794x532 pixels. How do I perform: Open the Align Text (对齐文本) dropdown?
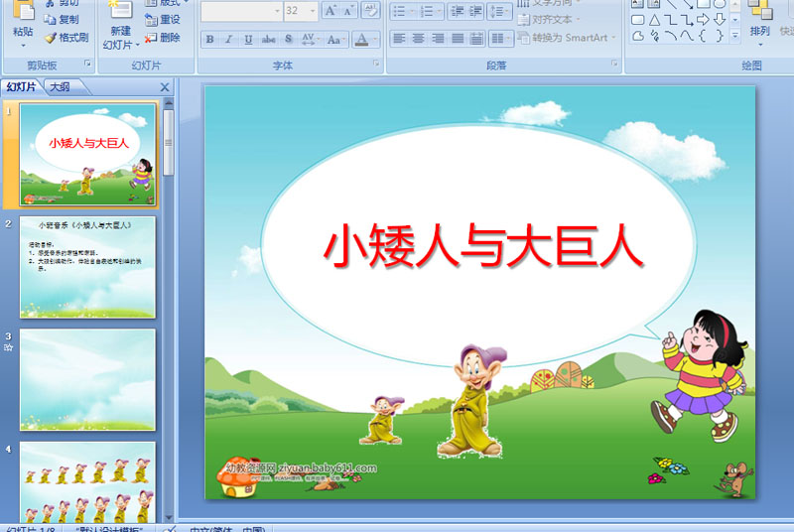(549, 20)
